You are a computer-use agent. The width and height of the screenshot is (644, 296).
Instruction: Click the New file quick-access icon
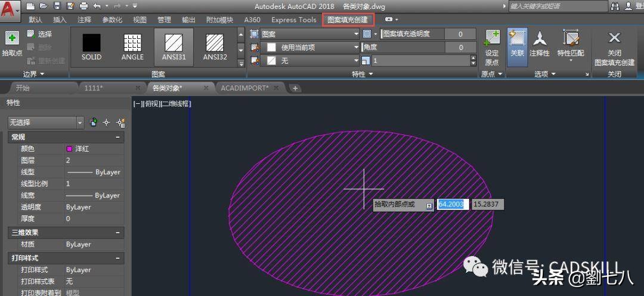coord(30,6)
